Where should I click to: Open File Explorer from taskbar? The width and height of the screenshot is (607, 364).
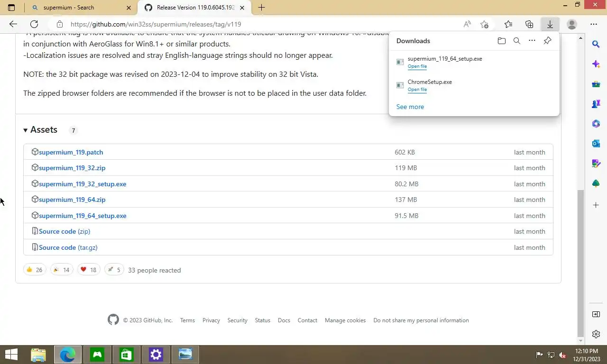[38, 355]
